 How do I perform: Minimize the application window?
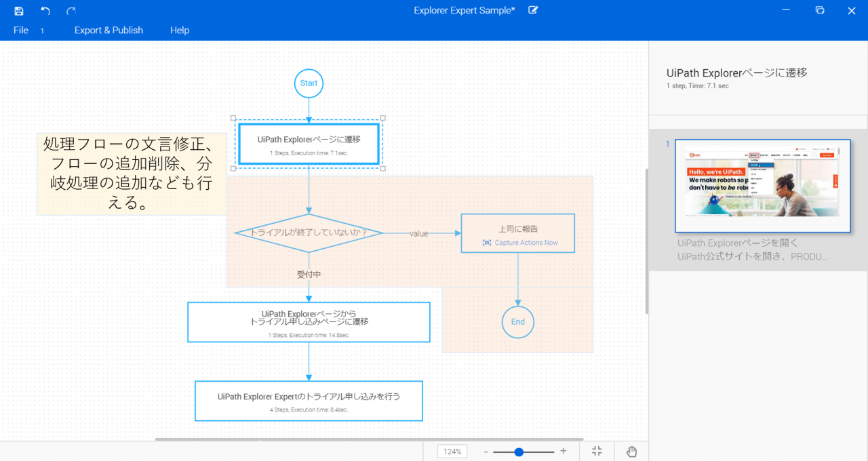(786, 10)
